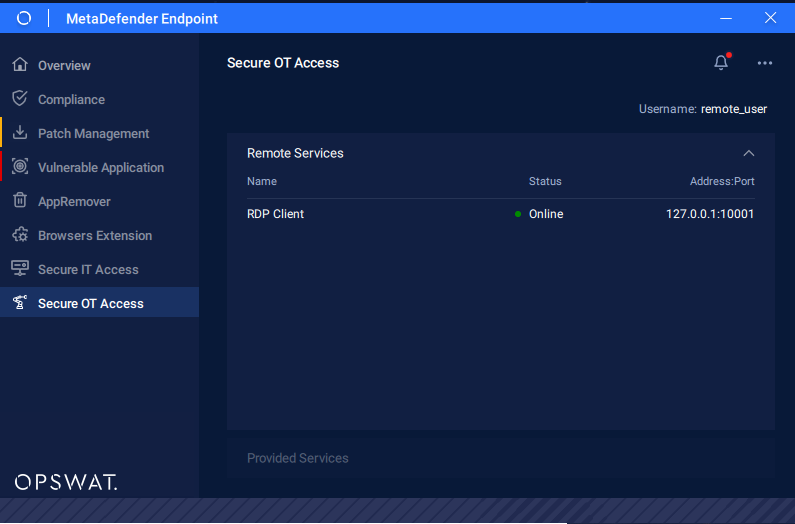Open the notifications bell
The width and height of the screenshot is (795, 524).
721,62
